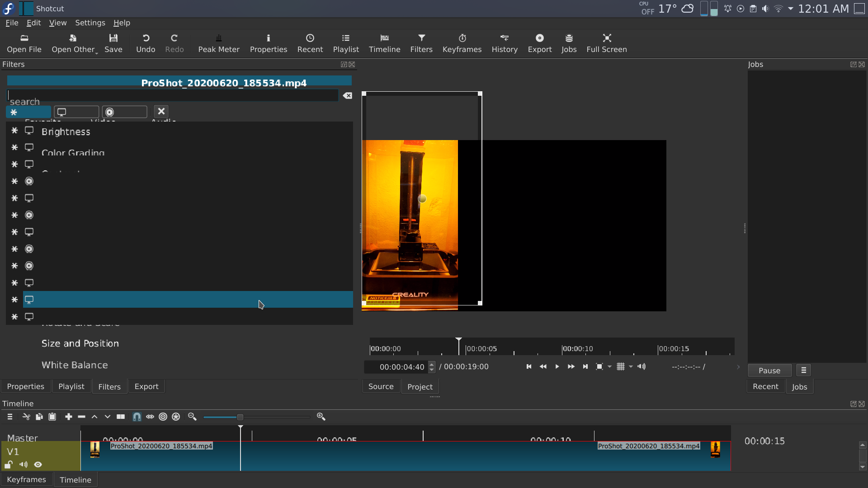This screenshot has width=868, height=488.
Task: Open the Filters funnel icon in toolbar
Action: (x=421, y=43)
